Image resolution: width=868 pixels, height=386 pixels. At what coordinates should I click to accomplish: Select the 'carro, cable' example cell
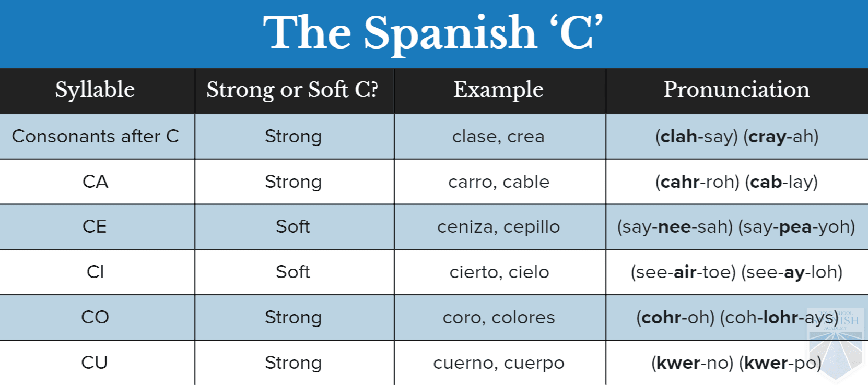tap(499, 182)
